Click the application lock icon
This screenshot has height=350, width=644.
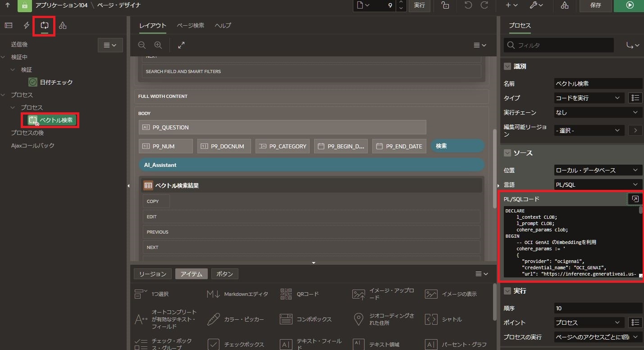pyautogui.click(x=24, y=5)
